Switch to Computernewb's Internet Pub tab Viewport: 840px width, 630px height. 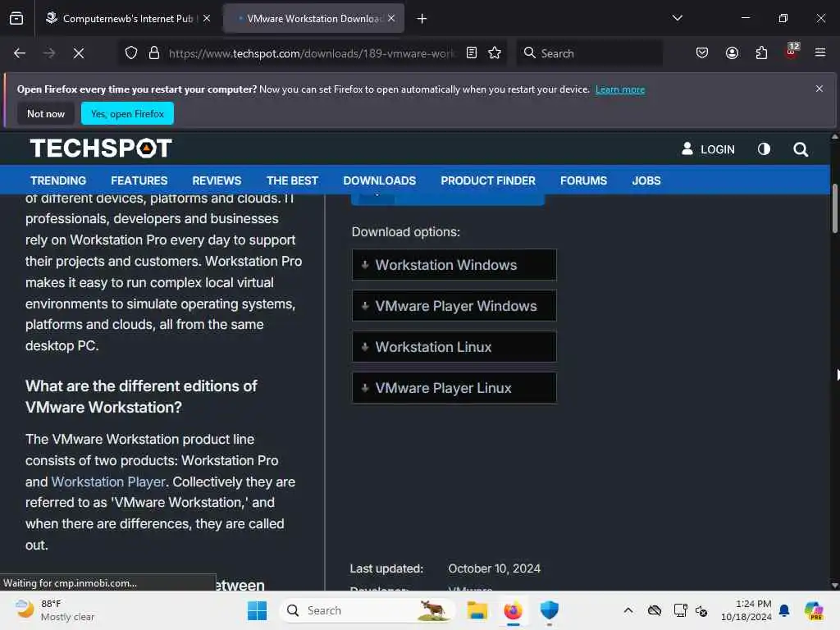(127, 18)
